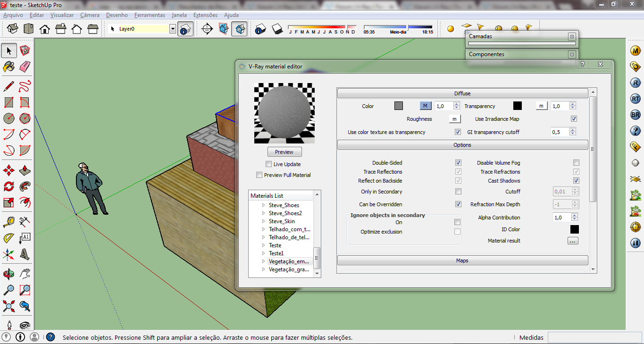
Task: Enable Disable Volume Fog
Action: tap(576, 163)
